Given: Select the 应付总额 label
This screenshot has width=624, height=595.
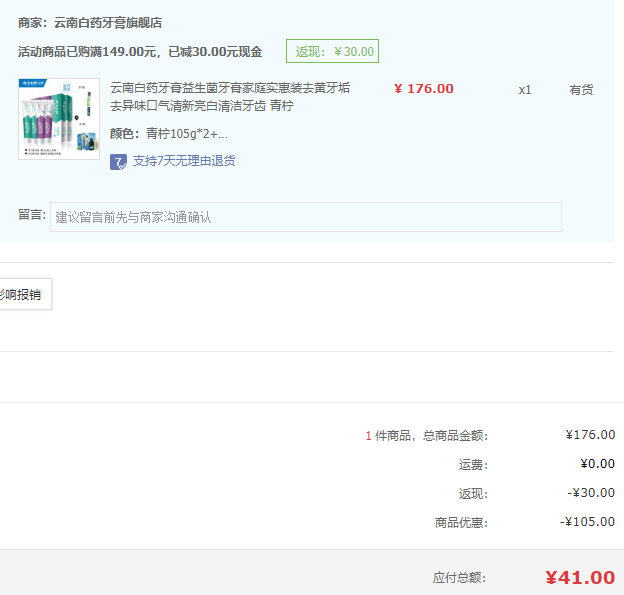Looking at the screenshot, I should pos(459,577).
